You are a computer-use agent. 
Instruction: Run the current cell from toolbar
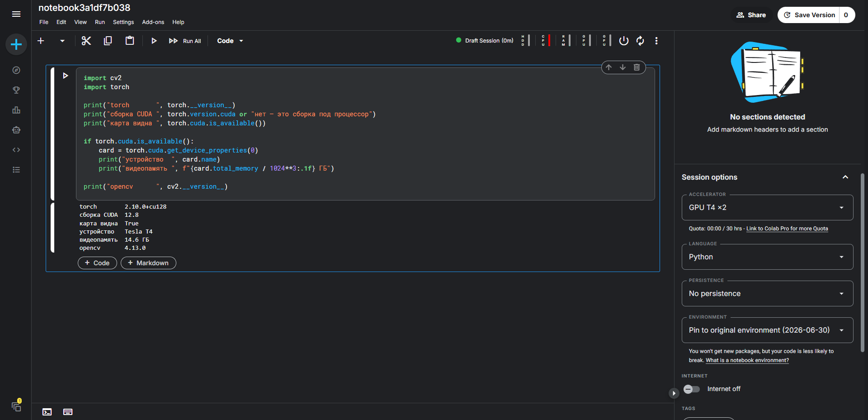click(x=154, y=41)
